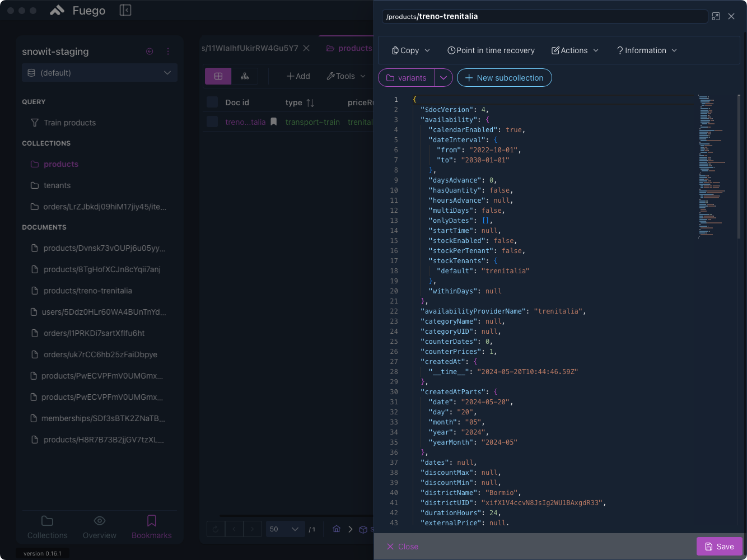Close the document panel with X icon
747x560 pixels.
pos(731,17)
